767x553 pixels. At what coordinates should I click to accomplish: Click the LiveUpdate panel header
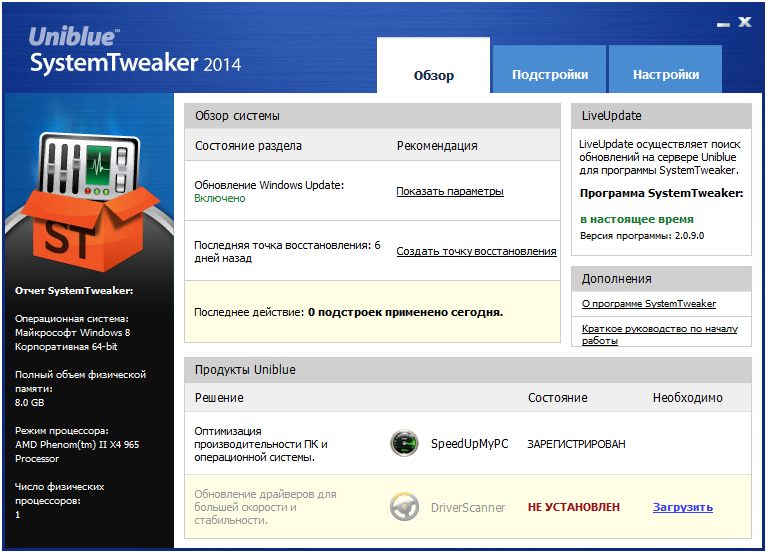click(661, 116)
